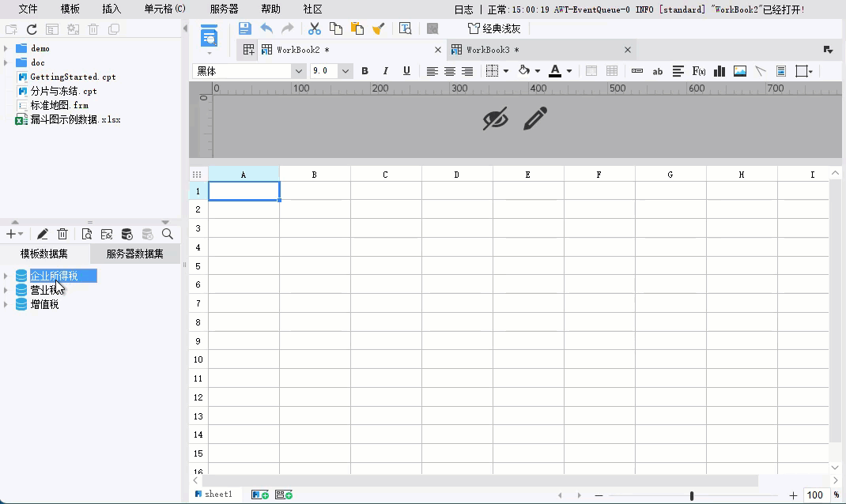Toggle italic formatting

[385, 71]
